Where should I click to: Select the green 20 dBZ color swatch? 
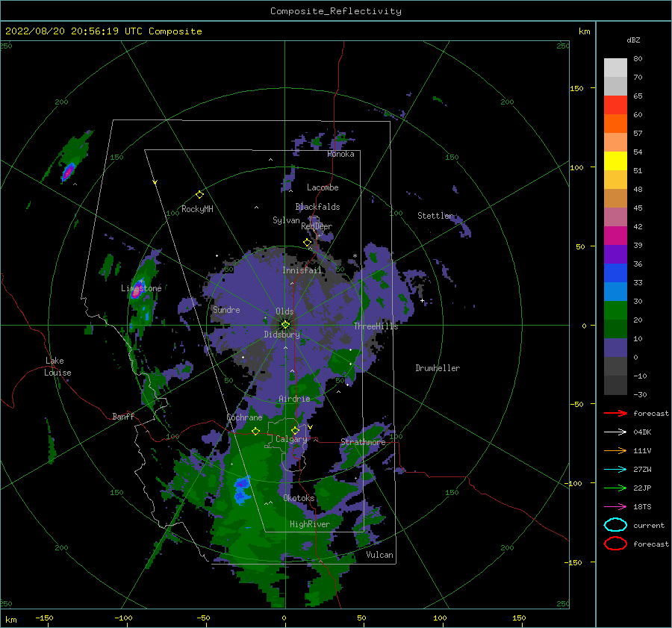click(x=615, y=310)
